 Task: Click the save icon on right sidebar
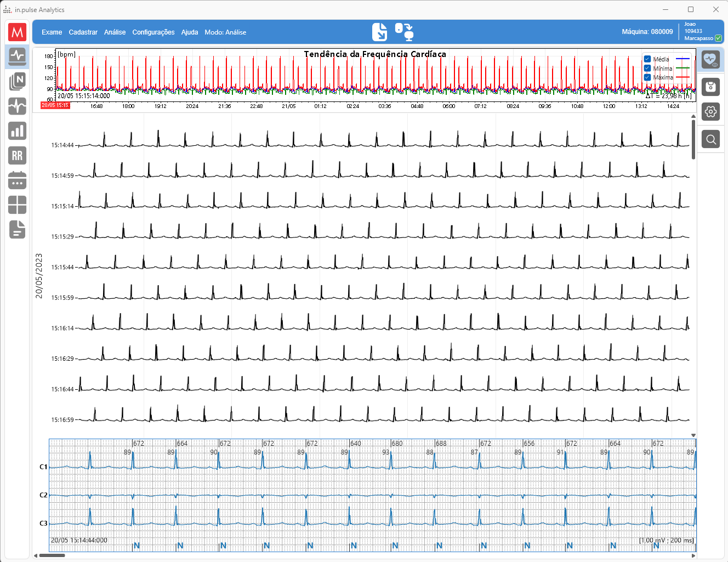pyautogui.click(x=710, y=87)
